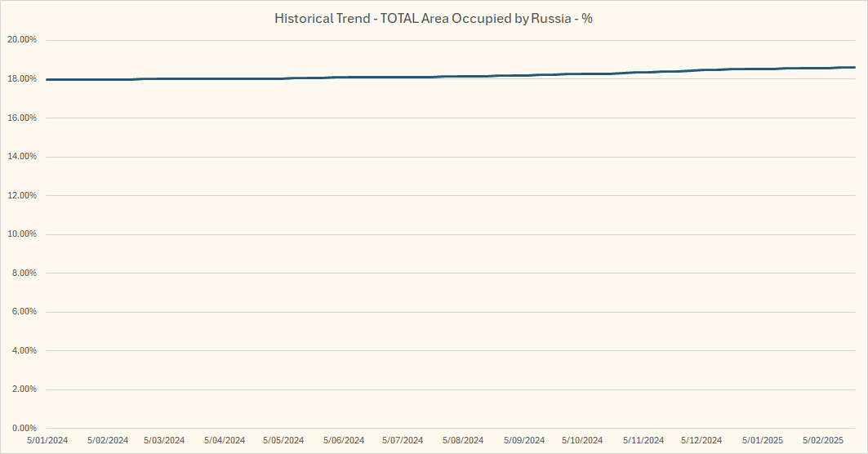Click the 5/05/2024 date label
868x454 pixels.
click(x=283, y=440)
